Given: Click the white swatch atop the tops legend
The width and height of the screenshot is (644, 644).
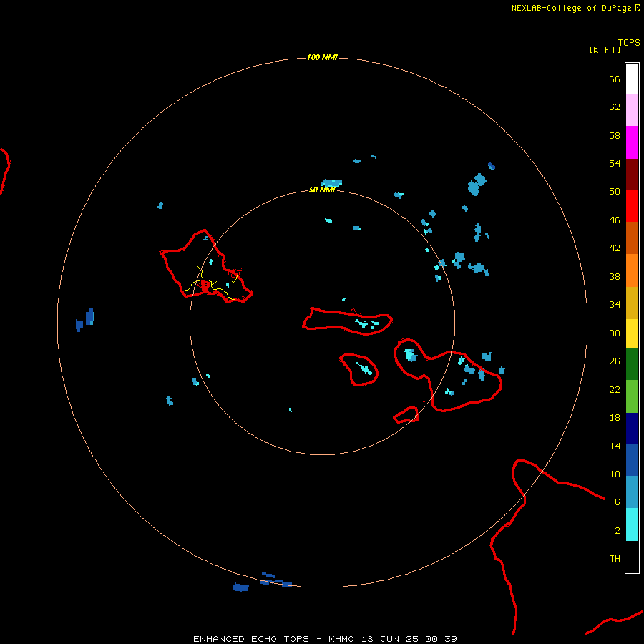Looking at the screenshot, I should [632, 79].
